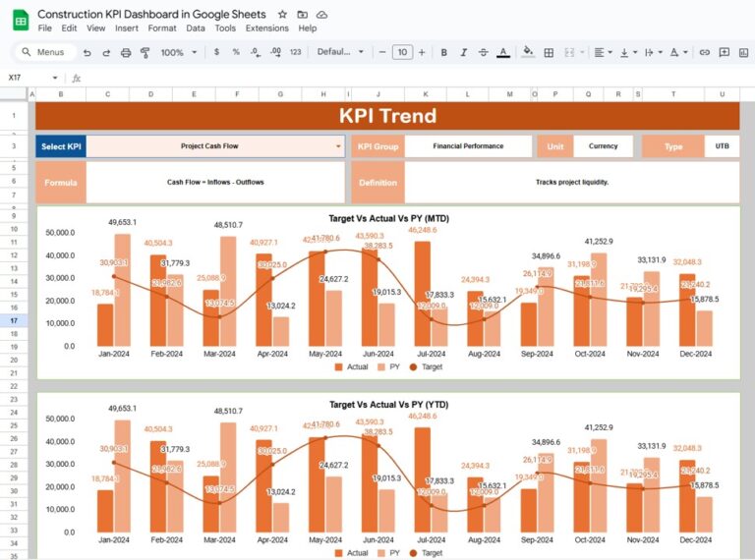Toggle italic formatting
Screen dimensions: 755x560
coord(463,52)
